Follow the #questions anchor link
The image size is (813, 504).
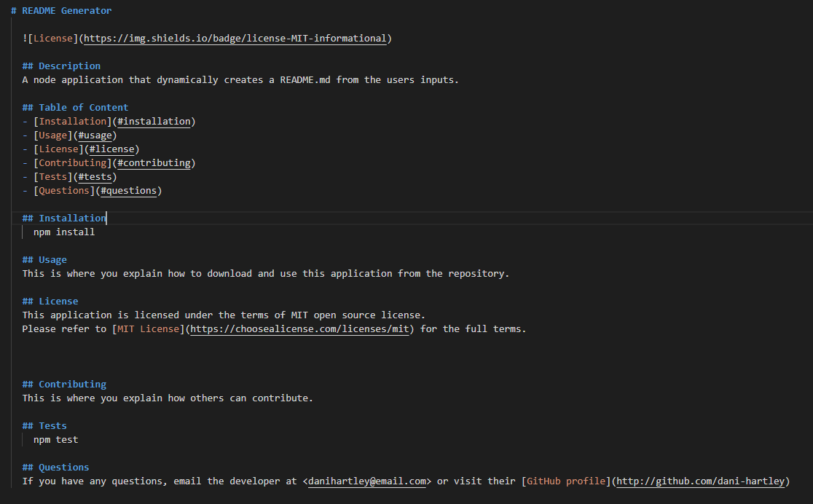(129, 191)
